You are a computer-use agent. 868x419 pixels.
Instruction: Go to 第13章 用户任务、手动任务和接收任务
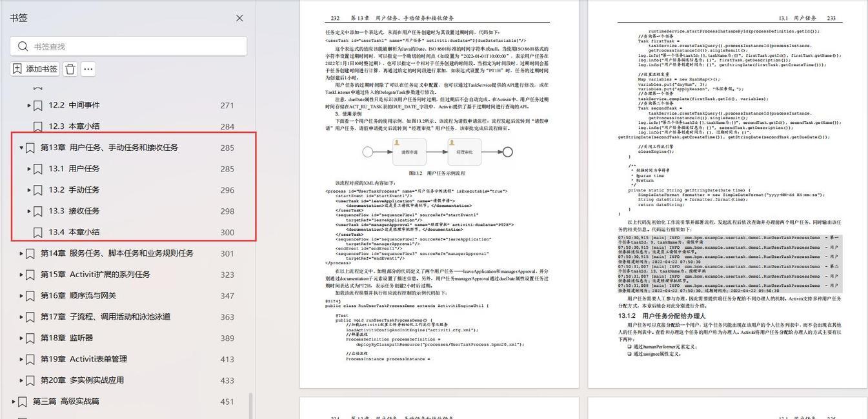click(109, 148)
